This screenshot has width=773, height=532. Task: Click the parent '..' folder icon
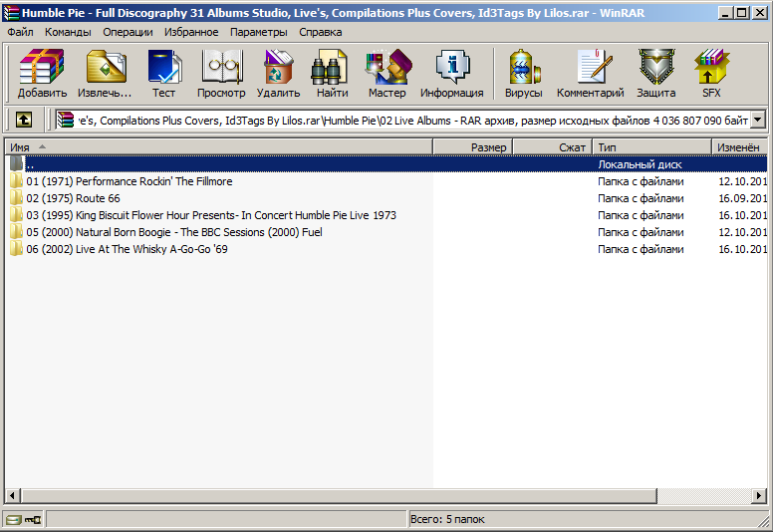(16, 163)
